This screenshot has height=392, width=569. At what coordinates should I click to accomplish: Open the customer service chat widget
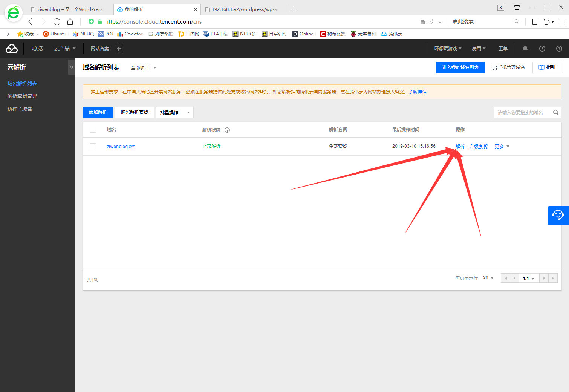[558, 215]
